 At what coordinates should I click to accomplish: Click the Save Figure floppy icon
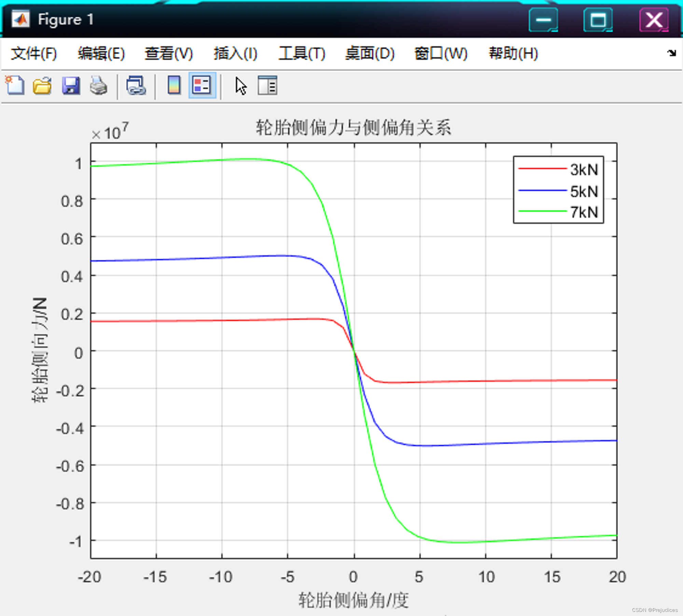[71, 85]
